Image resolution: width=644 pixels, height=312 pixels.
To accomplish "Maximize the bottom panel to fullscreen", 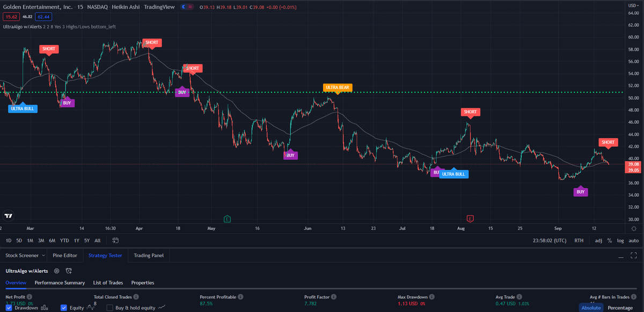I will [634, 256].
